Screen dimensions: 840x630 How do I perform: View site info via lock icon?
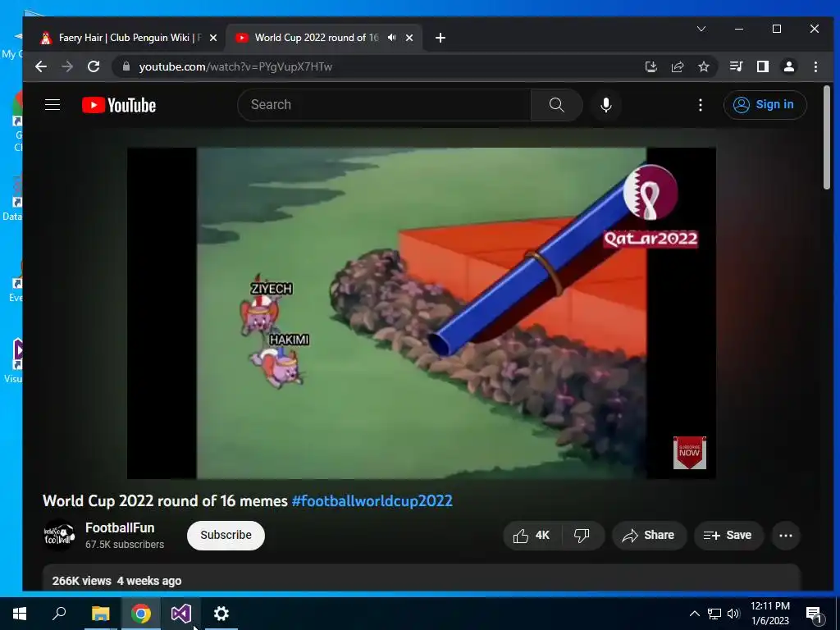[126, 66]
